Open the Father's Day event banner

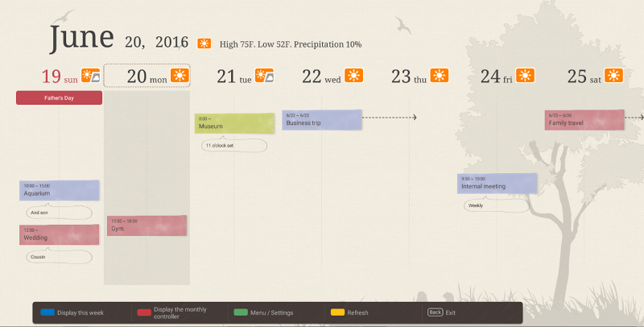59,98
